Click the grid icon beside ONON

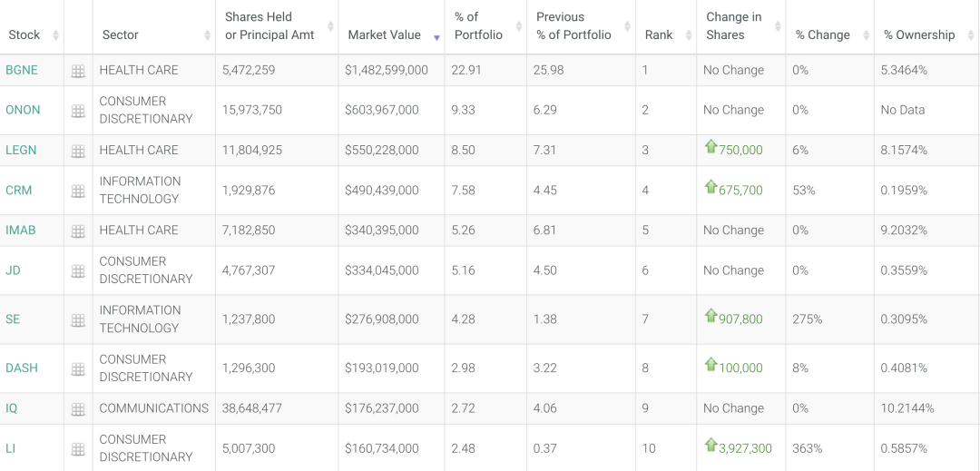pos(78,111)
